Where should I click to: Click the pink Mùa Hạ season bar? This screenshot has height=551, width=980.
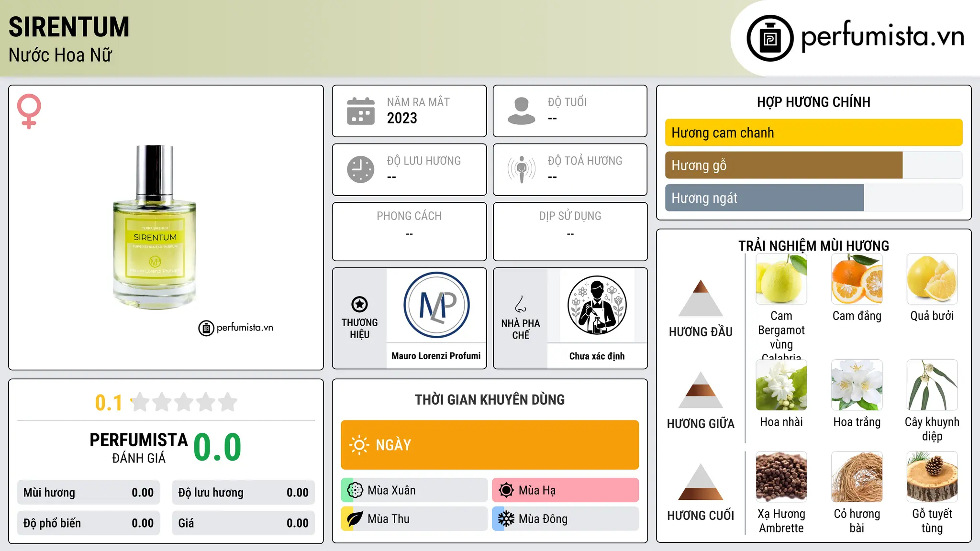pos(566,490)
